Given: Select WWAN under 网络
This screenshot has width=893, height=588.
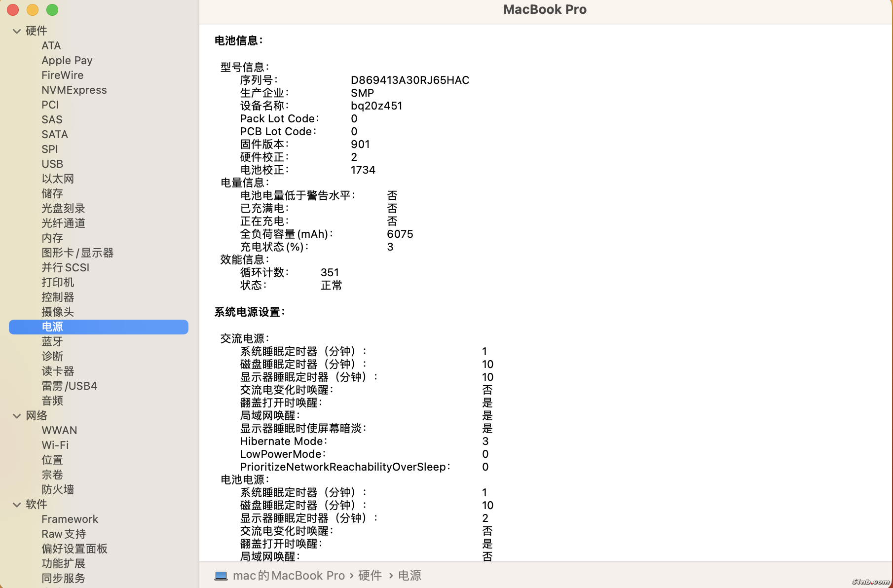Looking at the screenshot, I should pyautogui.click(x=59, y=431).
